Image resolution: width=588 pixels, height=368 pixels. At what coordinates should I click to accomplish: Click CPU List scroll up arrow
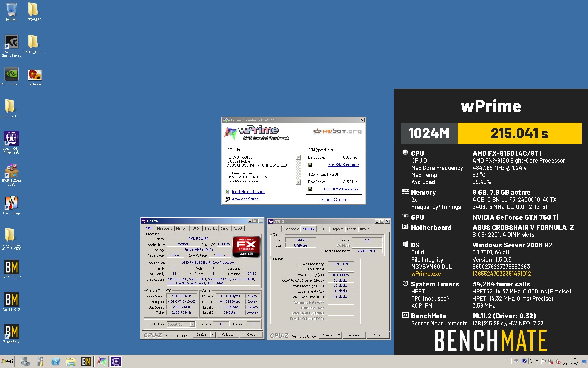tap(299, 158)
